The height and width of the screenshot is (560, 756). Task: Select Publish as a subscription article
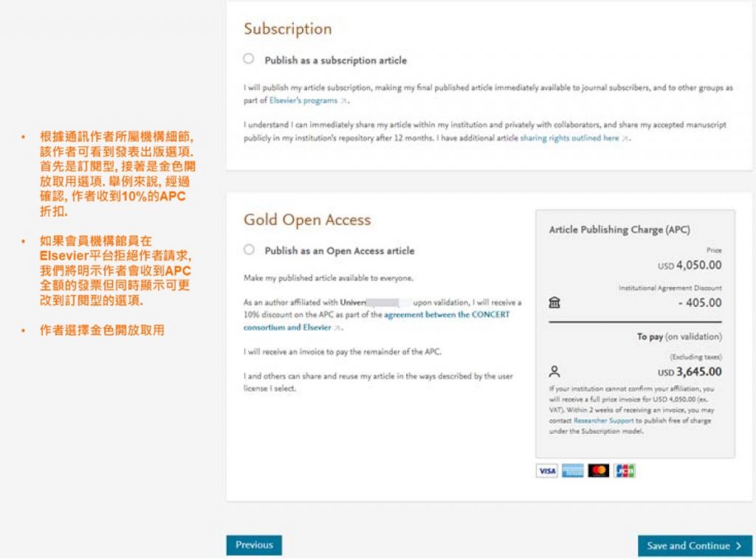coord(249,59)
